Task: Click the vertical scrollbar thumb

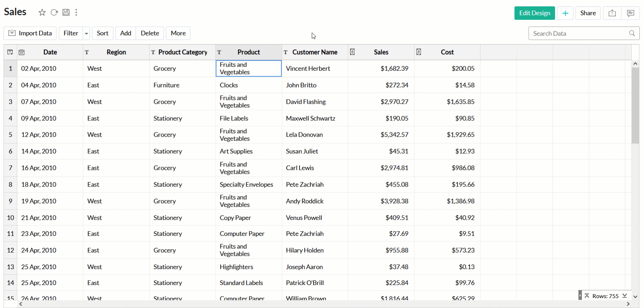Action: (x=635, y=105)
